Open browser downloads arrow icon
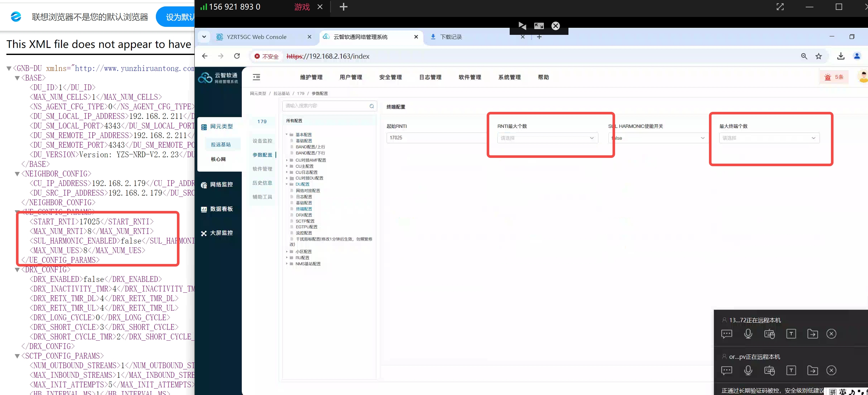868x395 pixels. pyautogui.click(x=841, y=56)
